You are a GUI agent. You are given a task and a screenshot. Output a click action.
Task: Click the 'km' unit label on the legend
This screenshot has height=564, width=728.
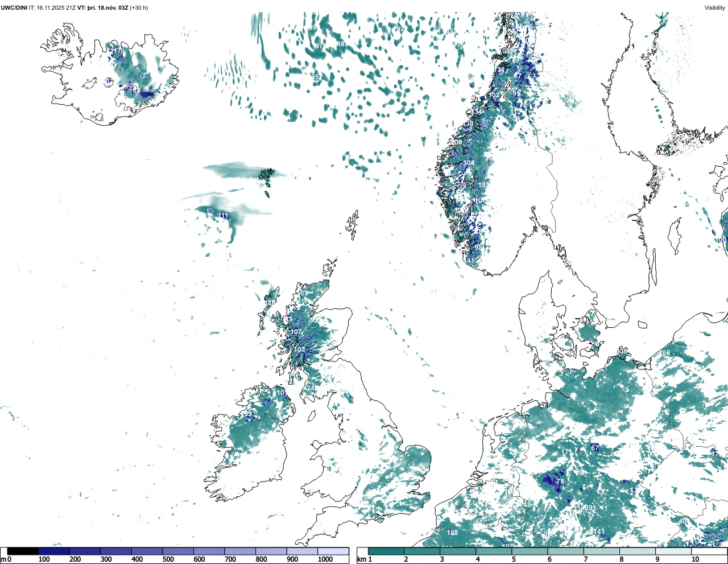362,559
